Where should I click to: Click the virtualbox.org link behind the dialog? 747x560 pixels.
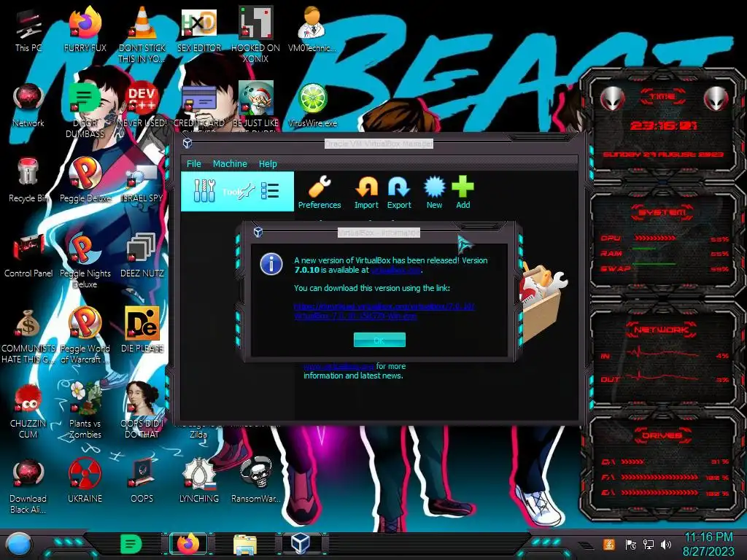pyautogui.click(x=338, y=366)
